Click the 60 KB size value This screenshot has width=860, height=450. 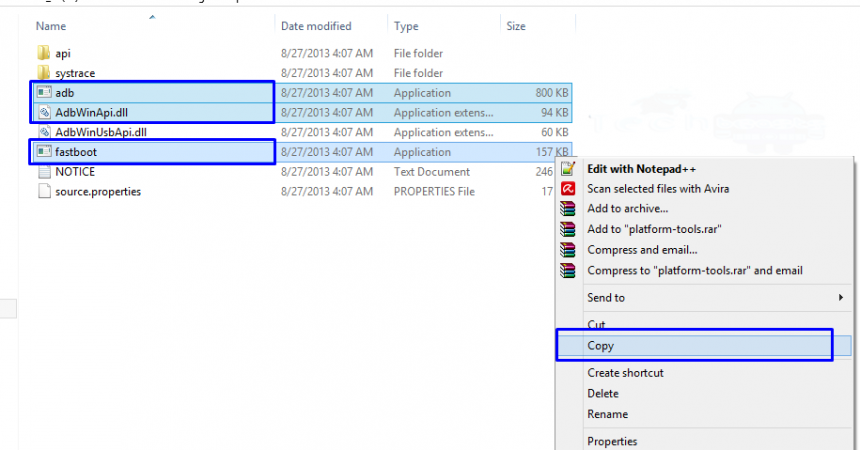pyautogui.click(x=555, y=132)
